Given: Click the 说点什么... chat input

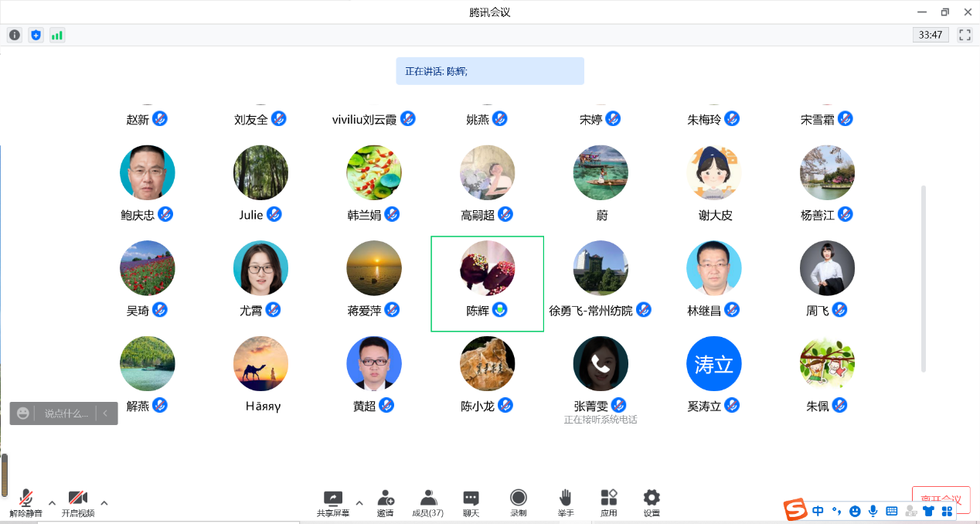Looking at the screenshot, I should (66, 413).
